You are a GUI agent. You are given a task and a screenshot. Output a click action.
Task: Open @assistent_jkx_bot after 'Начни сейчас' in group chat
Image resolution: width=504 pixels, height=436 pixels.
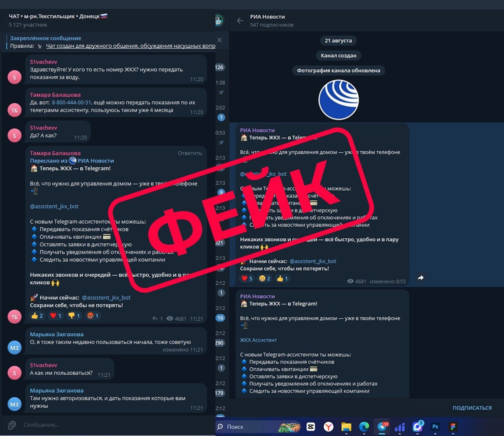coord(106,297)
